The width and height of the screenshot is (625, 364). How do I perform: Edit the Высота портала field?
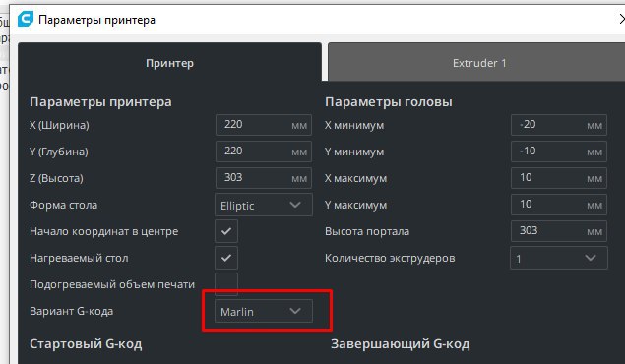click(559, 231)
